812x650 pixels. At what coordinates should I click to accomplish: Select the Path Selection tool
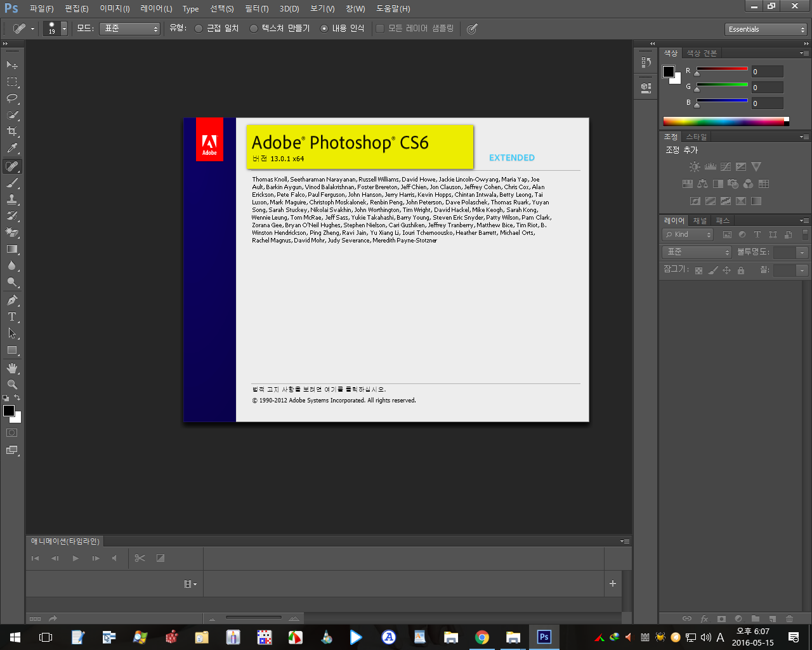tap(12, 333)
